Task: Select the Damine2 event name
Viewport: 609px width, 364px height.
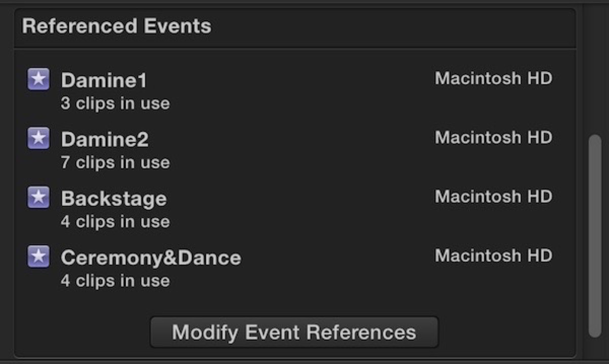Action: 105,139
